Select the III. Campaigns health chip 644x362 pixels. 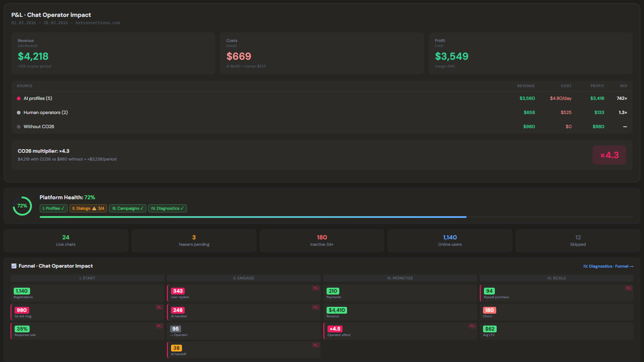click(x=128, y=208)
